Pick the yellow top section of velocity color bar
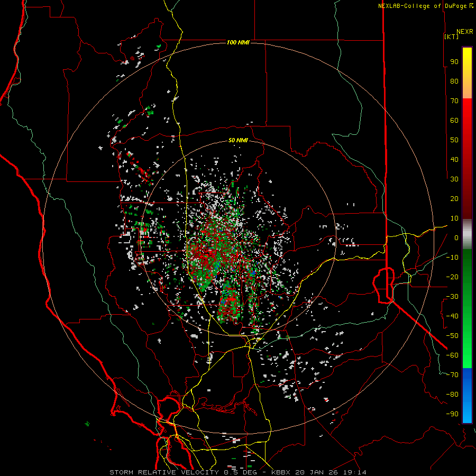Viewport: 476px width, 476px height. pos(467,73)
